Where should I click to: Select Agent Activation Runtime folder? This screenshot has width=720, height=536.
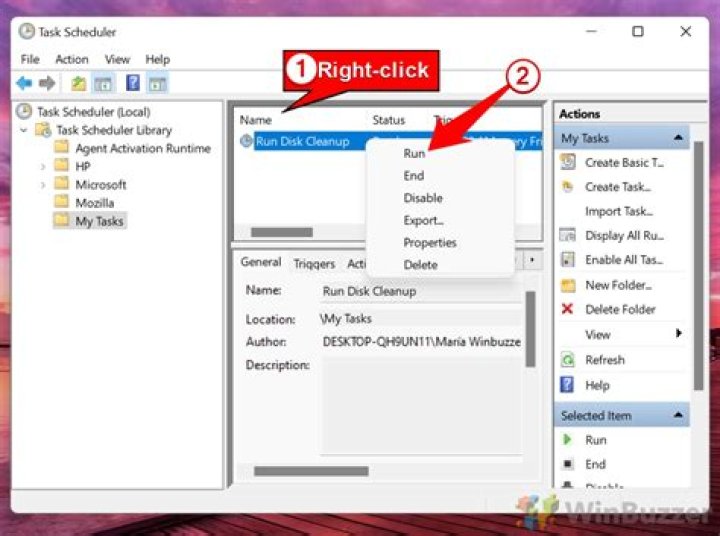[143, 148]
